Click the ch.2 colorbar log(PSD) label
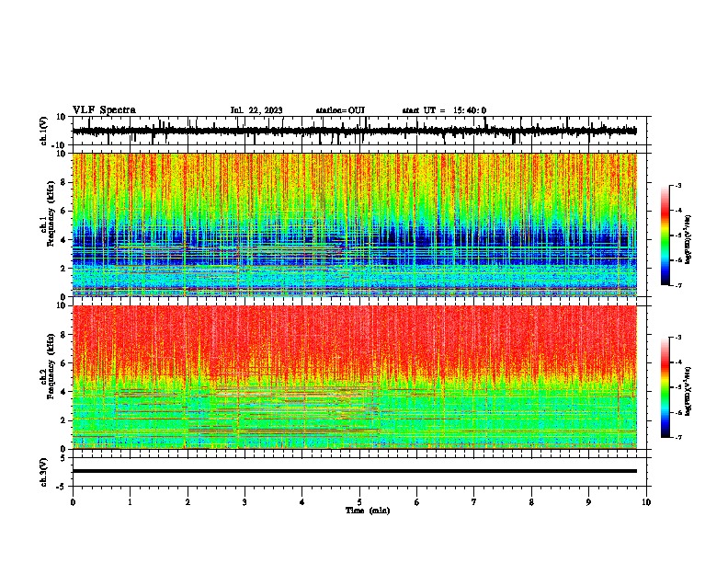728x563 pixels. [688, 392]
